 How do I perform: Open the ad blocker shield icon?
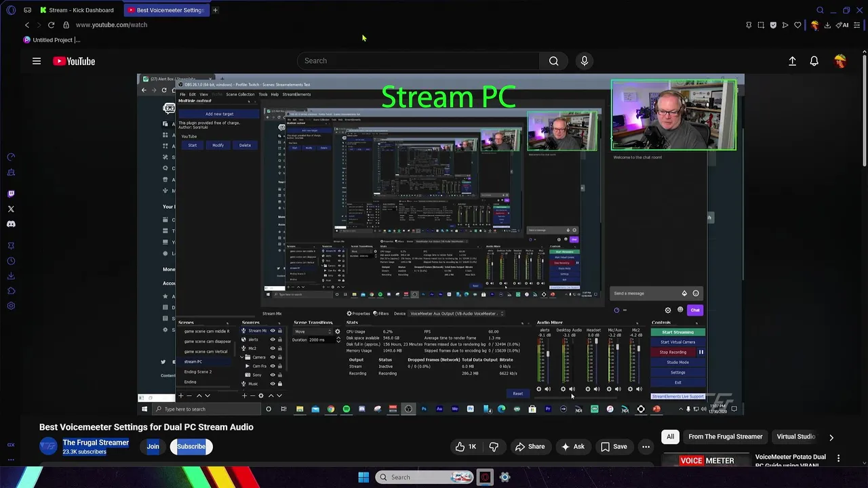(x=773, y=25)
